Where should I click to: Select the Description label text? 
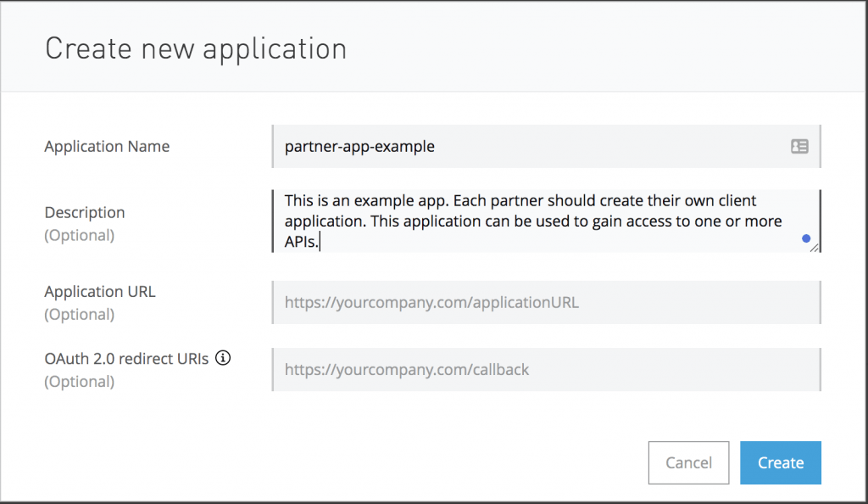[x=85, y=212]
